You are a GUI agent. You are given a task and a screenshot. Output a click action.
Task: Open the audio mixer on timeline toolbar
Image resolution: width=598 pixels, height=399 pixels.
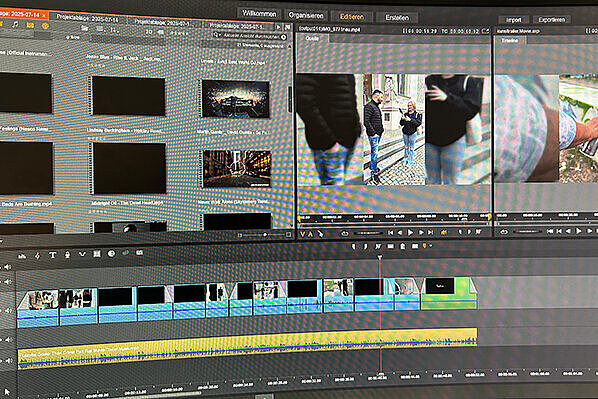22,256
